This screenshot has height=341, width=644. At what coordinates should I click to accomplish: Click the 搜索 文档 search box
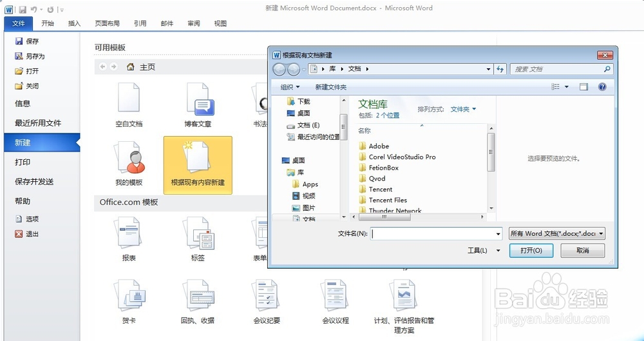(562, 69)
